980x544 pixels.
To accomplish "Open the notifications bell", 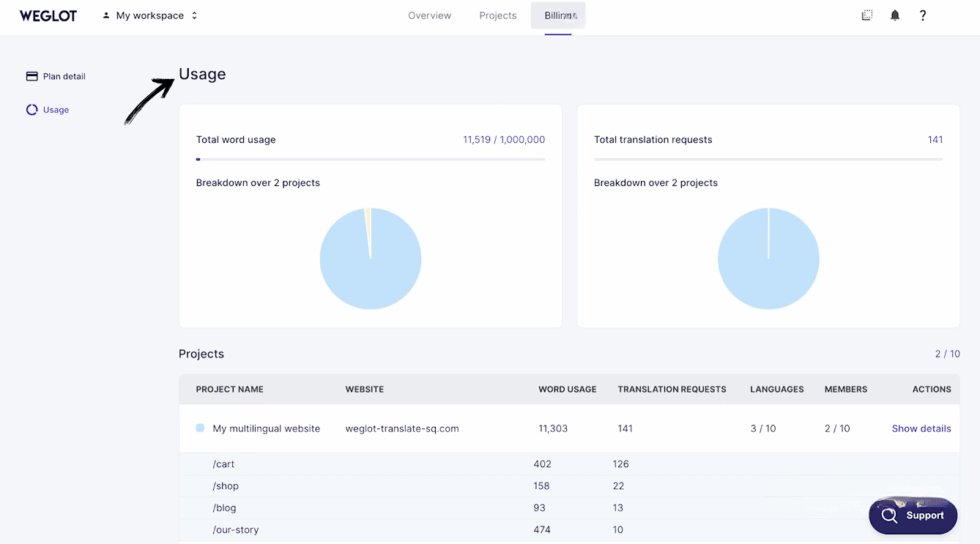I will [x=895, y=15].
